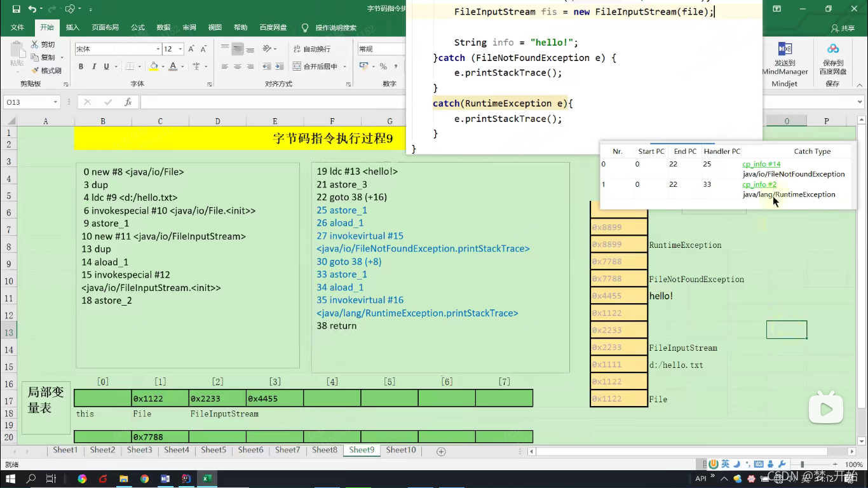868x488 pixels.
Task: Switch to the Sheet5 tab
Action: (214, 450)
